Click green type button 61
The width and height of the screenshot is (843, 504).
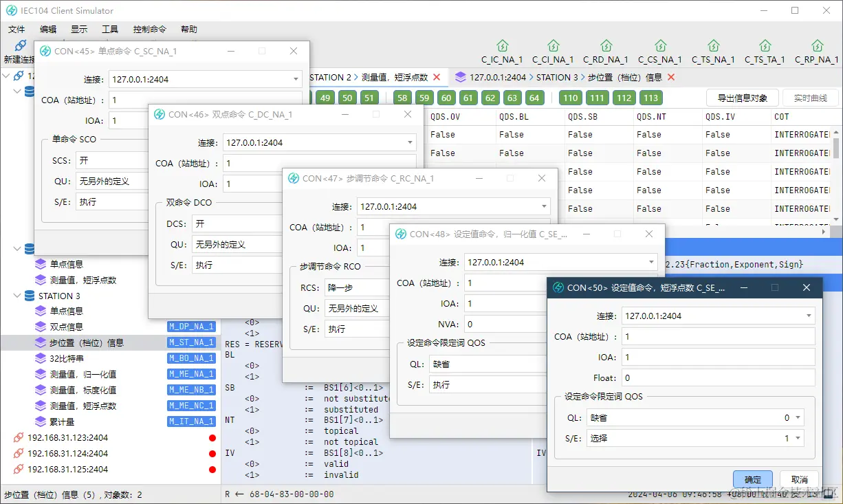click(468, 98)
